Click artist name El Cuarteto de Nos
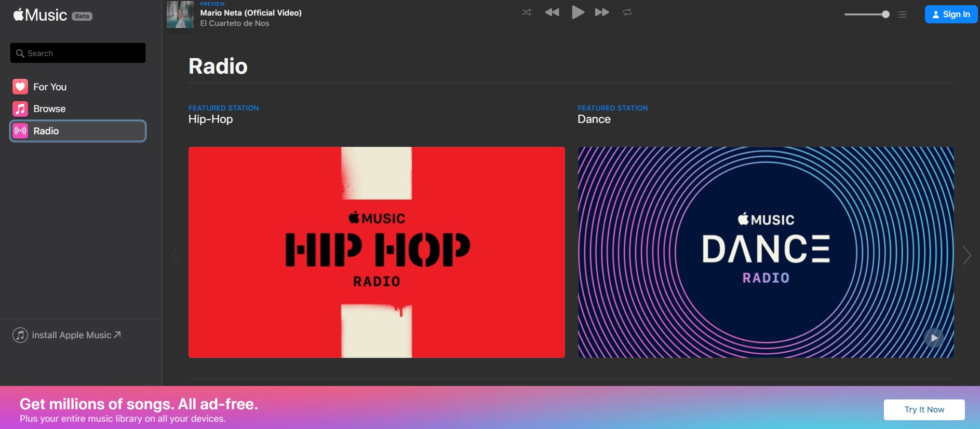 (235, 23)
